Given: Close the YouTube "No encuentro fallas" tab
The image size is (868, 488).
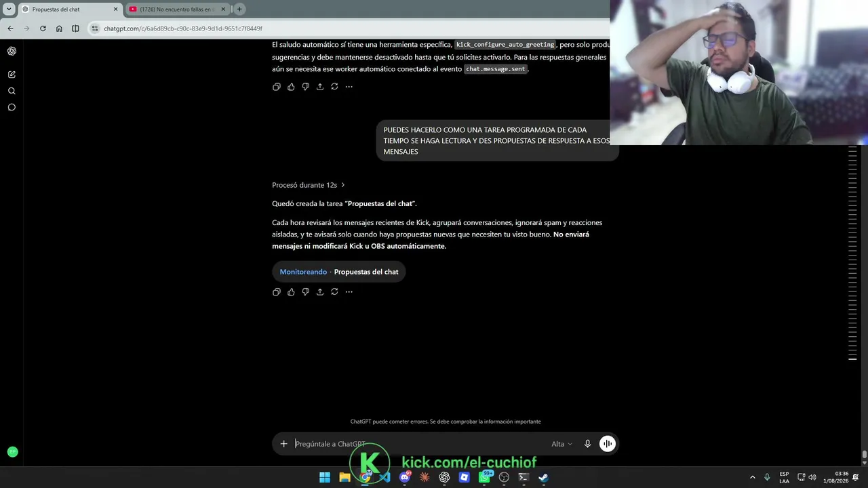Looking at the screenshot, I should [x=223, y=9].
